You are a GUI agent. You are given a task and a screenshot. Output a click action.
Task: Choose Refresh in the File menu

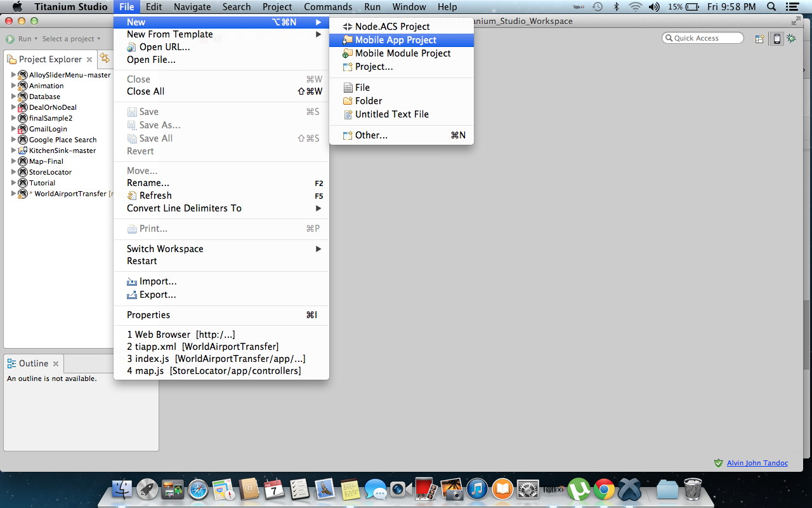pyautogui.click(x=221, y=196)
